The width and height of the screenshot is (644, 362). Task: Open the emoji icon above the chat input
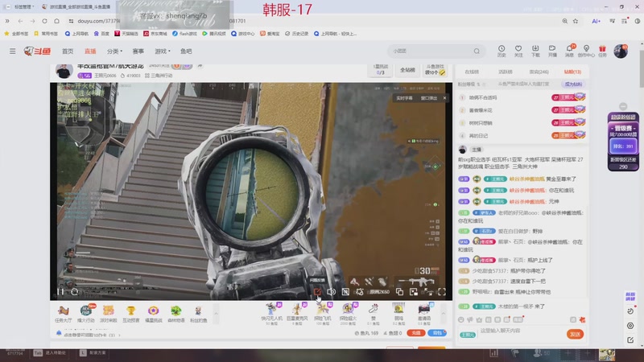point(460,319)
